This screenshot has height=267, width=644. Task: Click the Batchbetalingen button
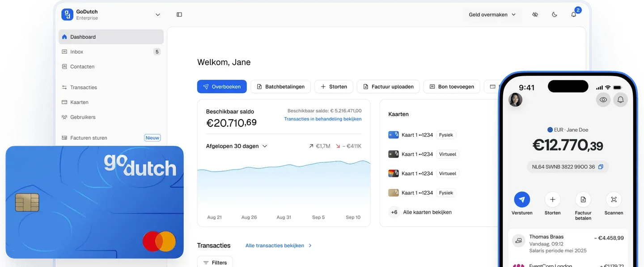(x=280, y=86)
